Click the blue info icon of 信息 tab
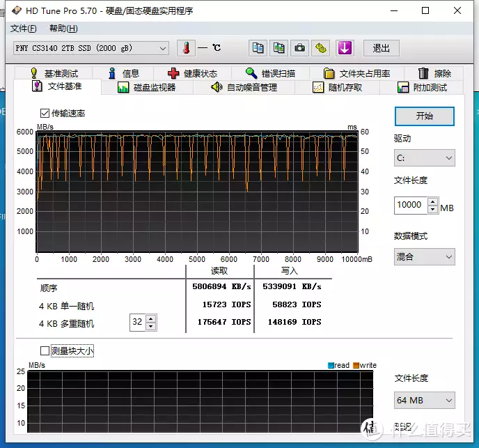Viewport: 479px width, 448px height. coord(112,73)
